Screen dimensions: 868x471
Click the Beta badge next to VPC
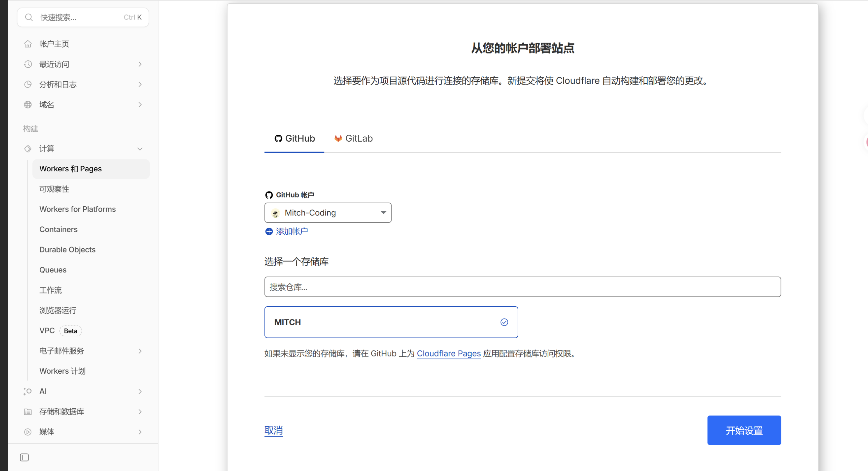click(x=71, y=331)
